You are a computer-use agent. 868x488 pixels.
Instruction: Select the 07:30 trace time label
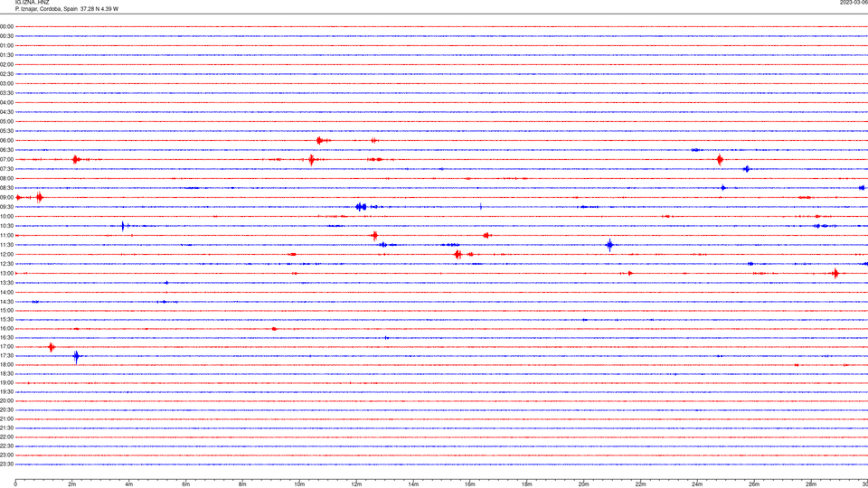coord(6,169)
